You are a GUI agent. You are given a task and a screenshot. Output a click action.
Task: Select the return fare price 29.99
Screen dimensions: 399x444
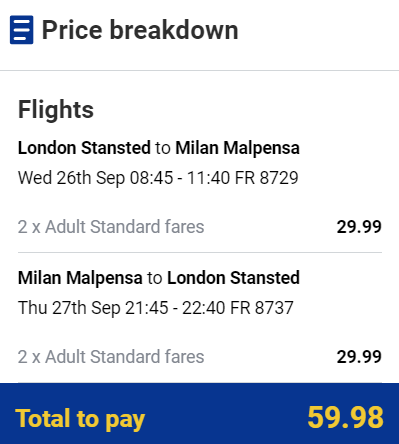[359, 357]
